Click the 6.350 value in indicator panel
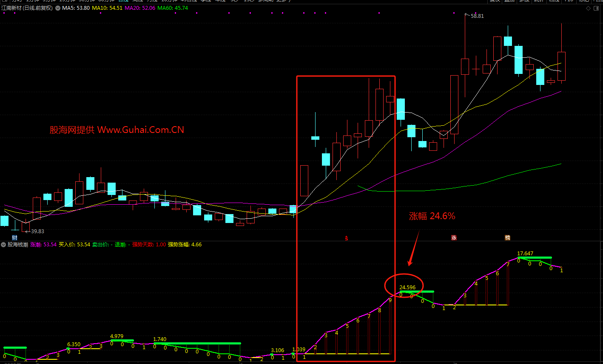Screen dimensions: 603x364 (74, 344)
